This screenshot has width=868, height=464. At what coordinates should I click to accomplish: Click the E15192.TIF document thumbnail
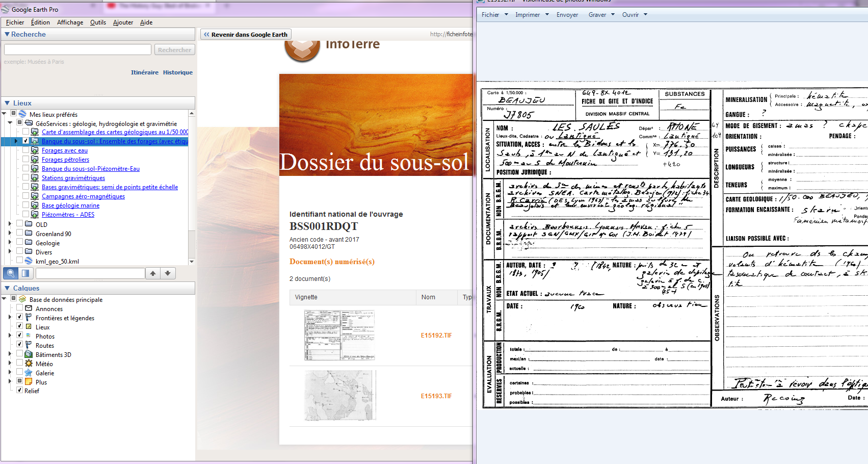339,335
